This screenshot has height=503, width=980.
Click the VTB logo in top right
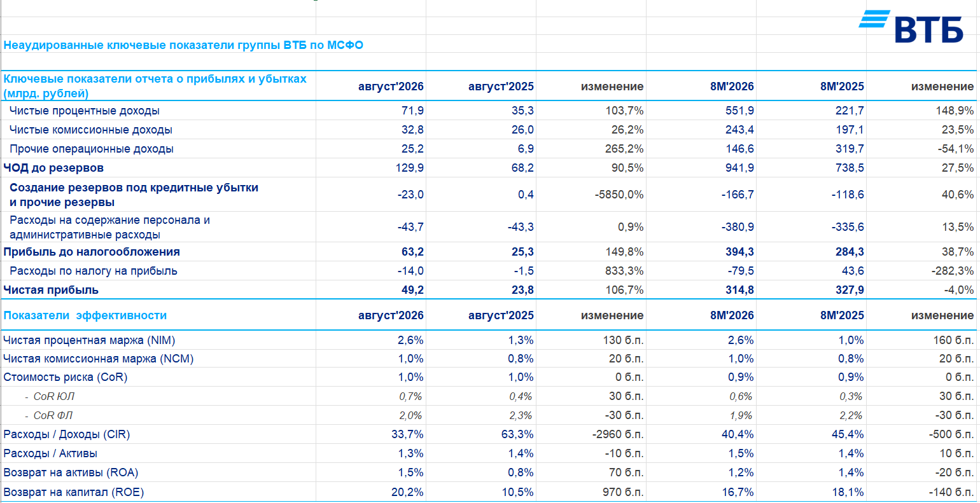911,27
